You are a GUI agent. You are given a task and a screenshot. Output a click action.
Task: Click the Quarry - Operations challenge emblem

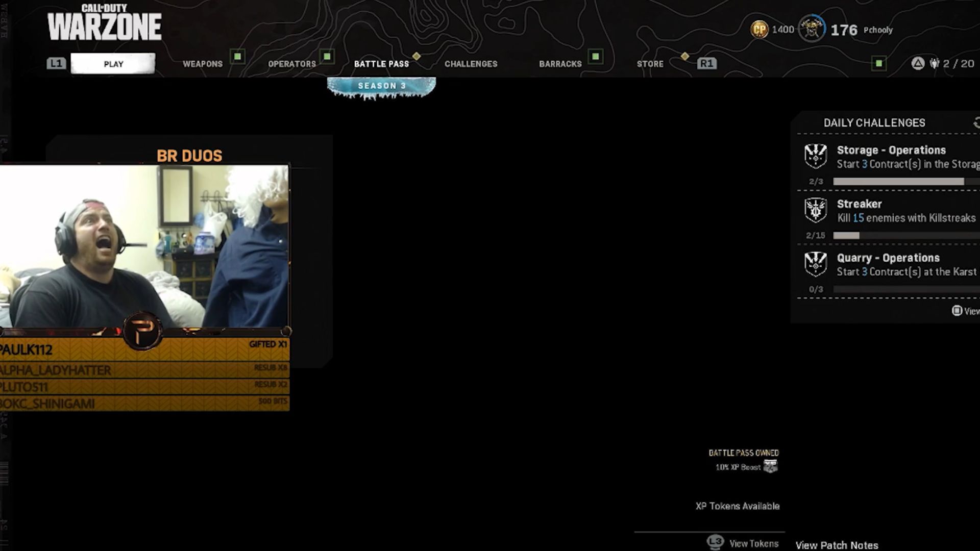click(x=816, y=264)
